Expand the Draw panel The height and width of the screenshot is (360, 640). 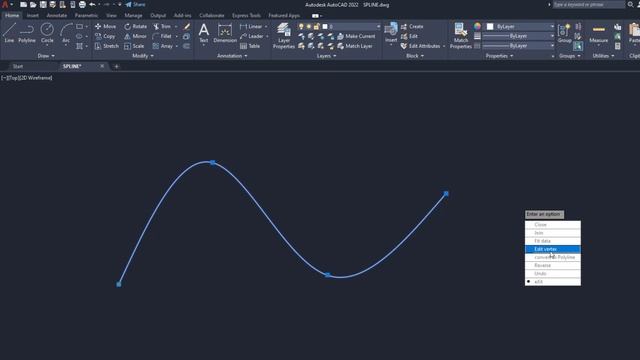[46, 56]
